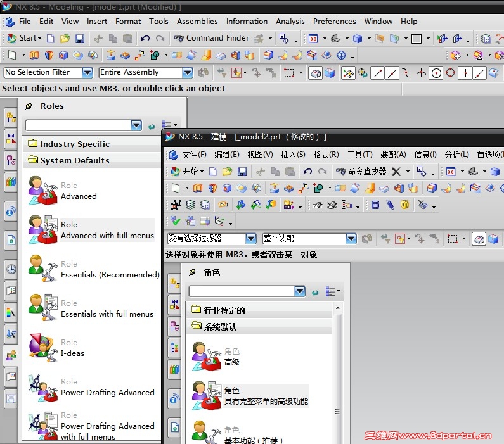Click the Assembly Navigator icon in the English resource bar
This screenshot has width=504, height=444.
point(11,117)
